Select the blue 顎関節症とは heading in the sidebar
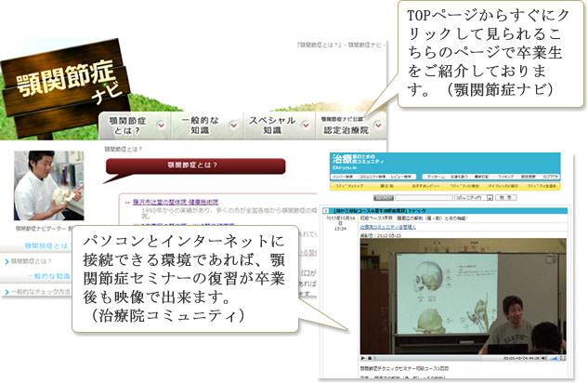 pos(46,245)
